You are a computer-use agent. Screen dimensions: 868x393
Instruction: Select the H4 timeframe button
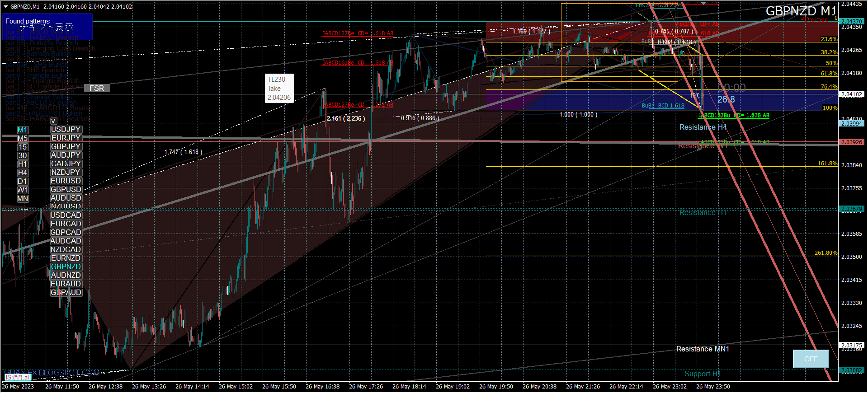(23, 173)
